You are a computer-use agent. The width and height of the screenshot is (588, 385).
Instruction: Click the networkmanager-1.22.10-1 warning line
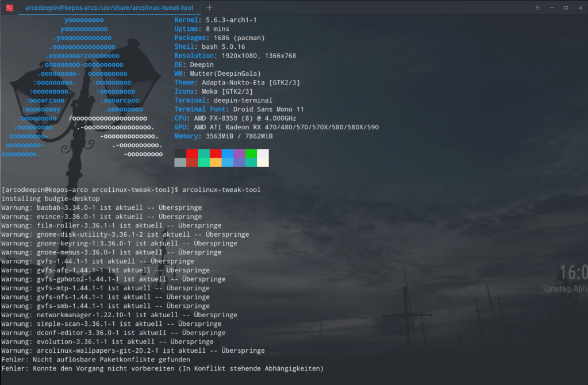pyautogui.click(x=119, y=315)
